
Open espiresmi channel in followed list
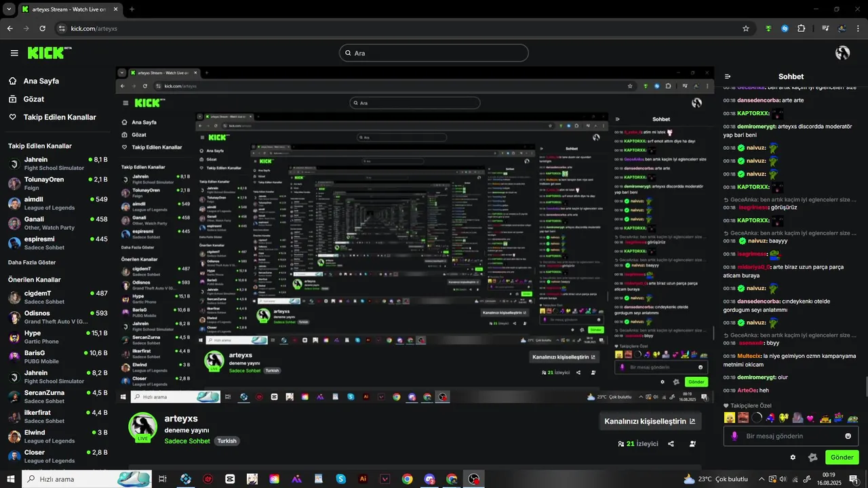[x=58, y=243]
